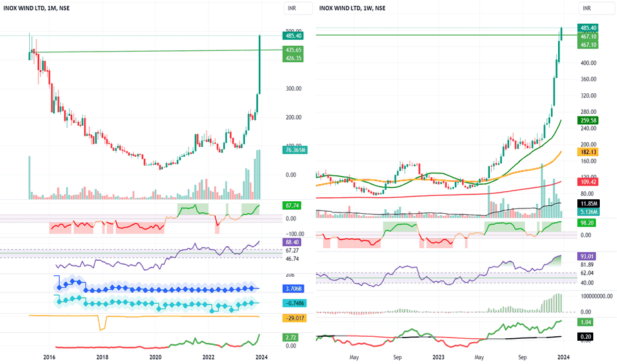Click the 2023 label on weekly time axis
Image resolution: width=617 pixels, height=364 pixels.
click(x=438, y=357)
